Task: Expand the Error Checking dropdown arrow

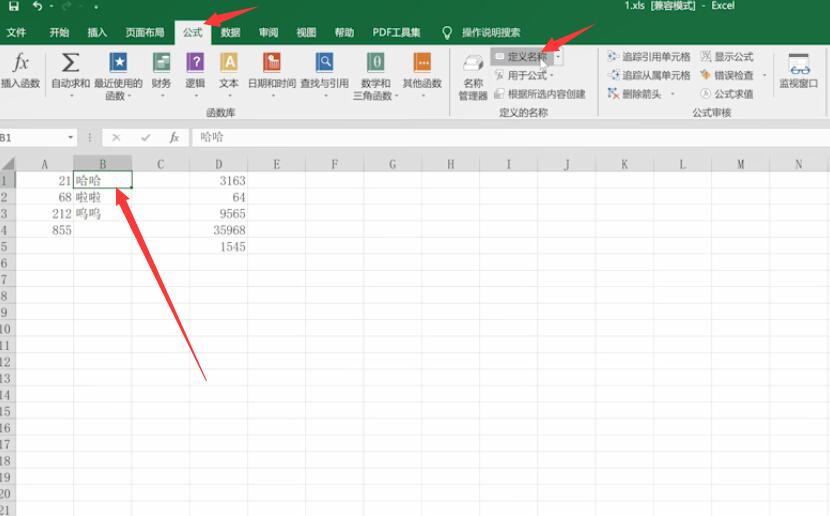Action: coord(764,76)
